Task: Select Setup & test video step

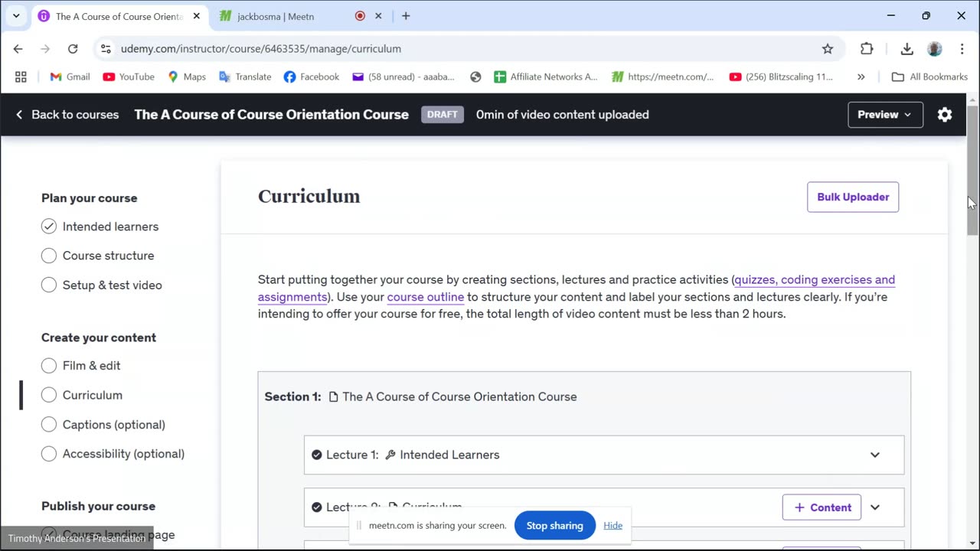Action: 102,285
